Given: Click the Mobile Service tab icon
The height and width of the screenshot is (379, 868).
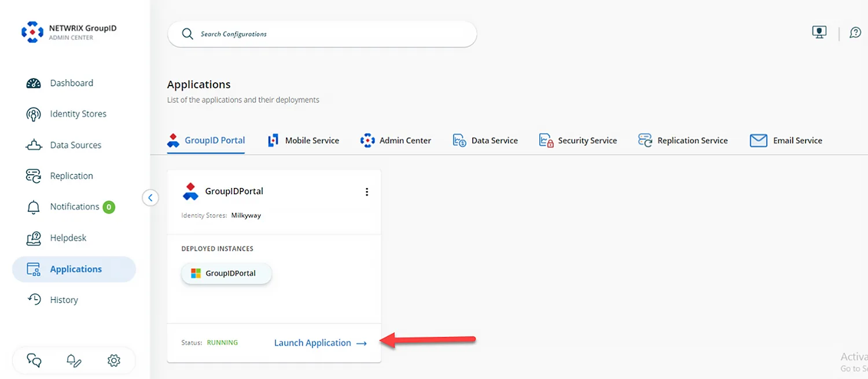Looking at the screenshot, I should 273,141.
